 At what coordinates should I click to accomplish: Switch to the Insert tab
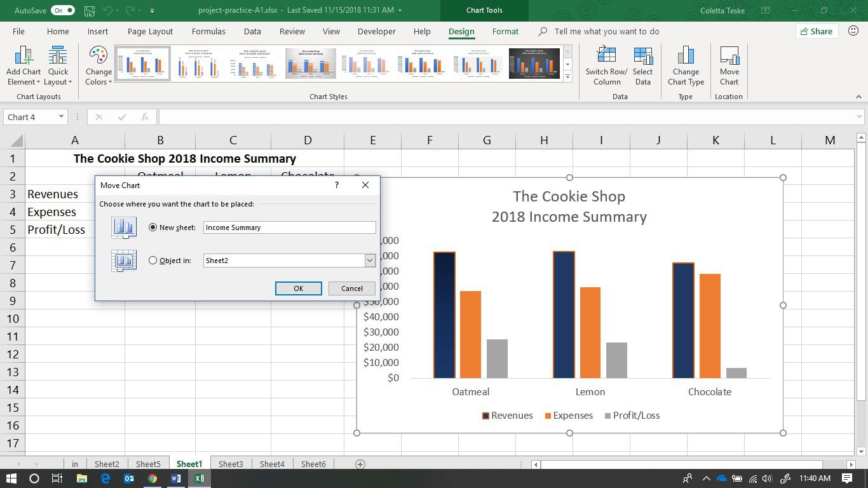tap(98, 31)
